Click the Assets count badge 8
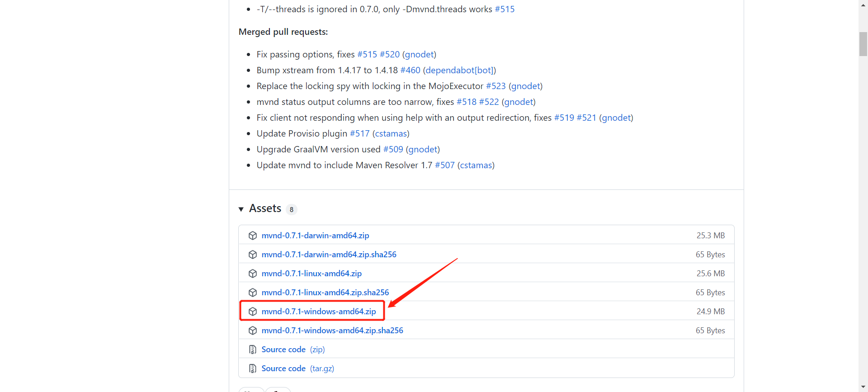The width and height of the screenshot is (868, 392). (292, 209)
